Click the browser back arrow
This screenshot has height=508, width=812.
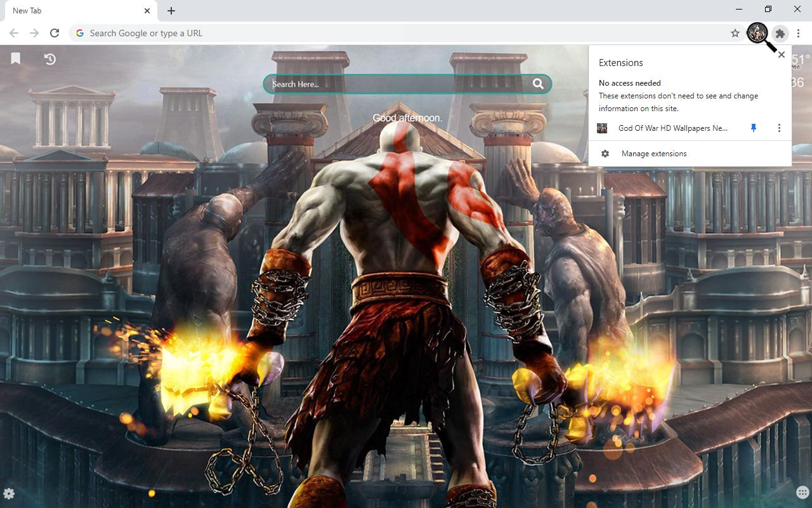[x=14, y=33]
